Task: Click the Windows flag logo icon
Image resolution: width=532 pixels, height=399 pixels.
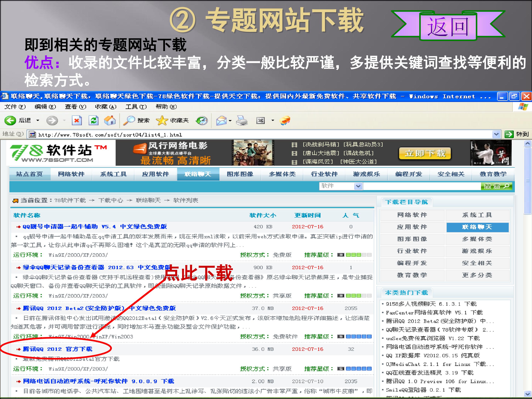Action: [523, 107]
